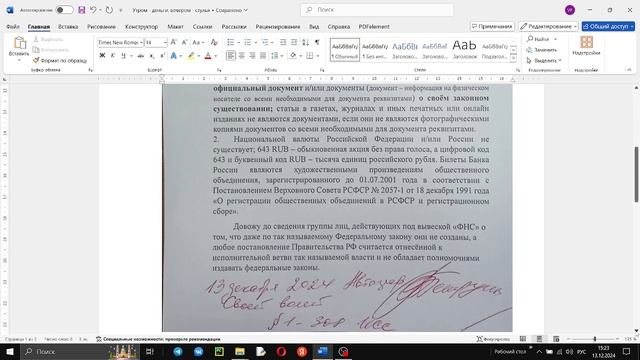
Task: Click the Format Painter (Формат по образцу) button
Action: [60, 60]
